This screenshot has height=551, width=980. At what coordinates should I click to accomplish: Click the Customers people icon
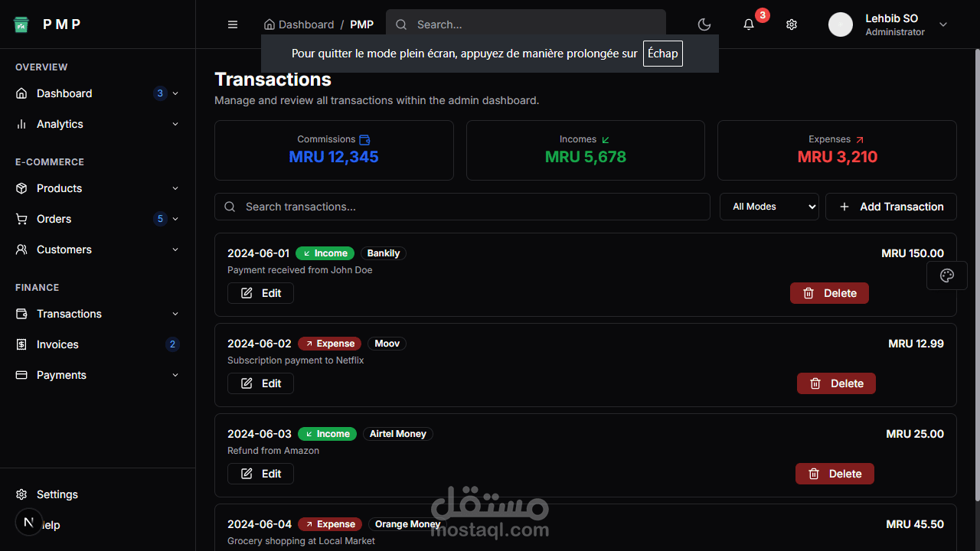(x=21, y=249)
